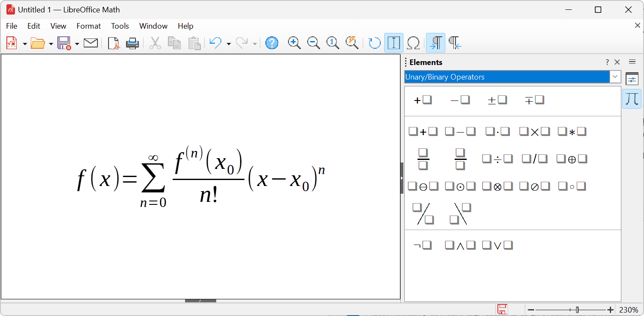Close the Elements sidebar deck

[x=617, y=62]
